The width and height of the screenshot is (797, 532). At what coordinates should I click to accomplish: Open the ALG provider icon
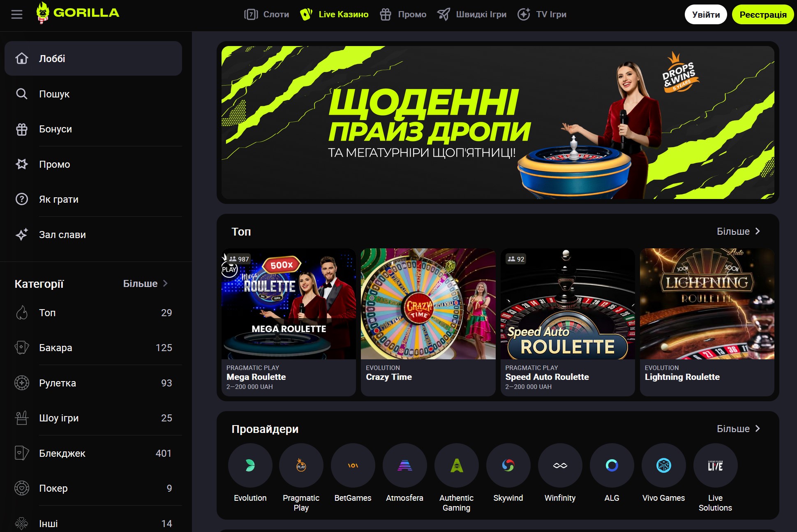click(612, 465)
